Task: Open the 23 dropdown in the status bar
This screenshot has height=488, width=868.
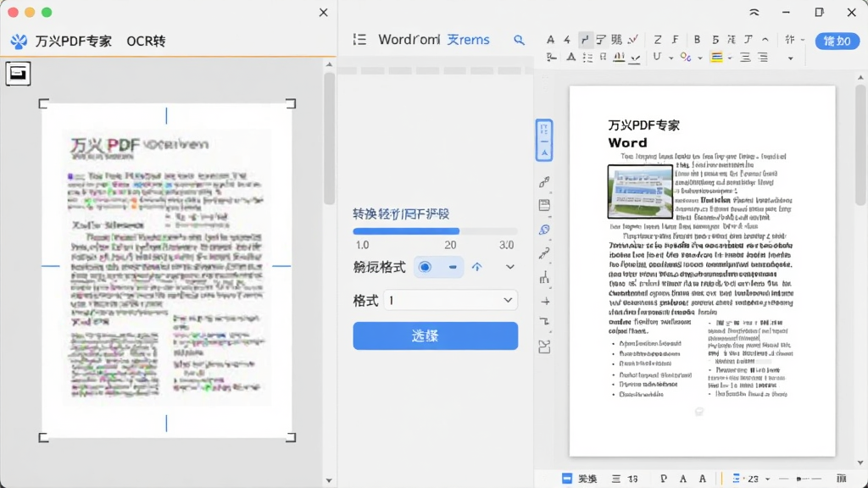Action: 767,480
